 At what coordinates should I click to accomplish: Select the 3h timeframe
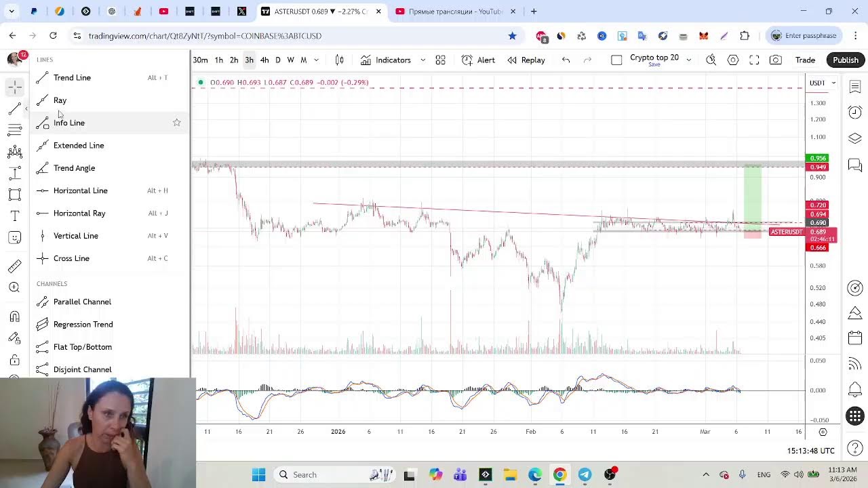[x=249, y=60]
